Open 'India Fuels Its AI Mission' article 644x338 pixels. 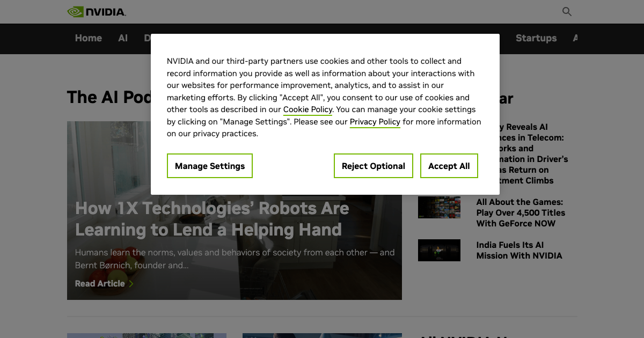coord(519,250)
